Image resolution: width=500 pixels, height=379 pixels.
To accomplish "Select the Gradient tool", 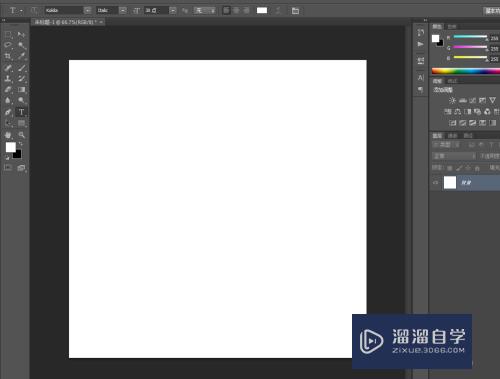I will click(x=21, y=89).
